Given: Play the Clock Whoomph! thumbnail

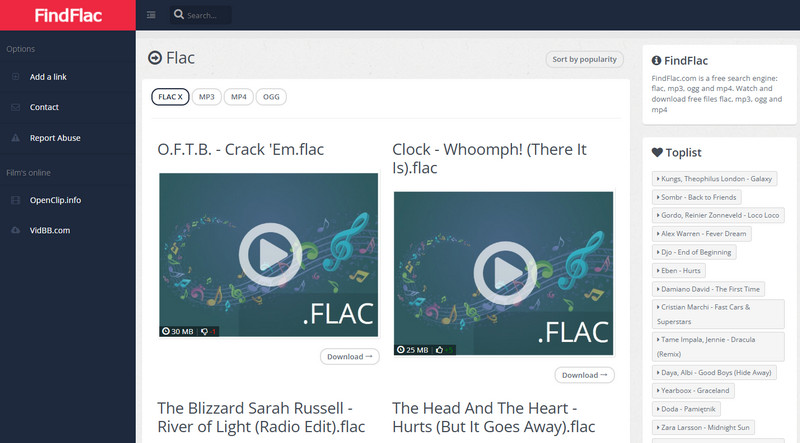Looking at the screenshot, I should click(x=504, y=273).
